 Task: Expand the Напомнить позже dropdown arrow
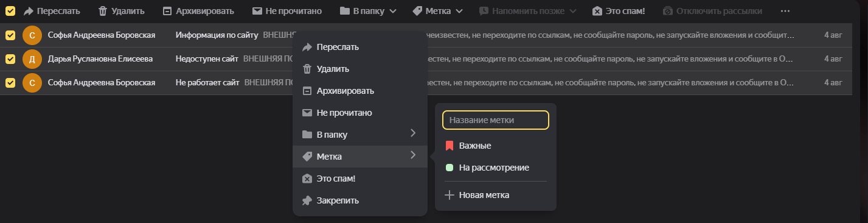point(574,11)
